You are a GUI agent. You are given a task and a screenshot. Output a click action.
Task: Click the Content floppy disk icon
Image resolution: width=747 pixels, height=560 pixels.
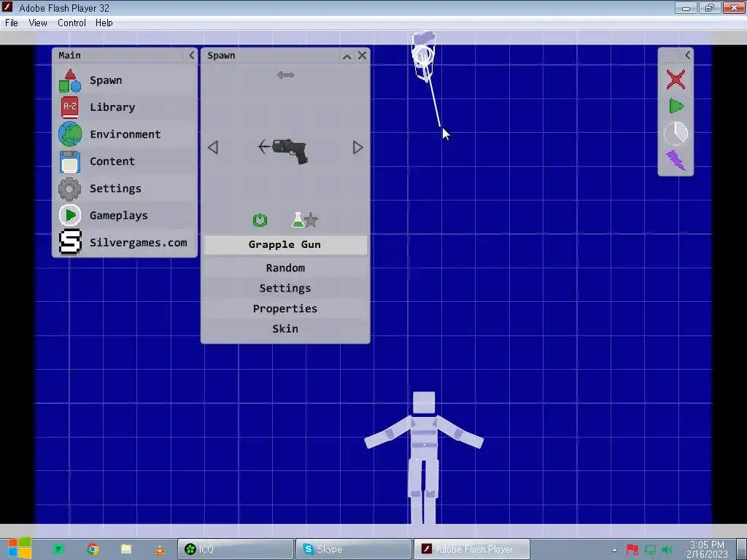point(70,161)
